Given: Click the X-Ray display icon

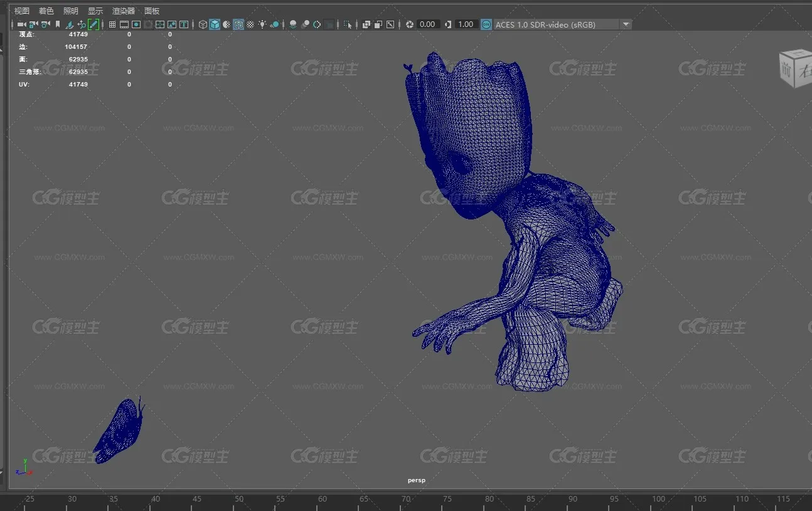Looking at the screenshot, I should [366, 24].
